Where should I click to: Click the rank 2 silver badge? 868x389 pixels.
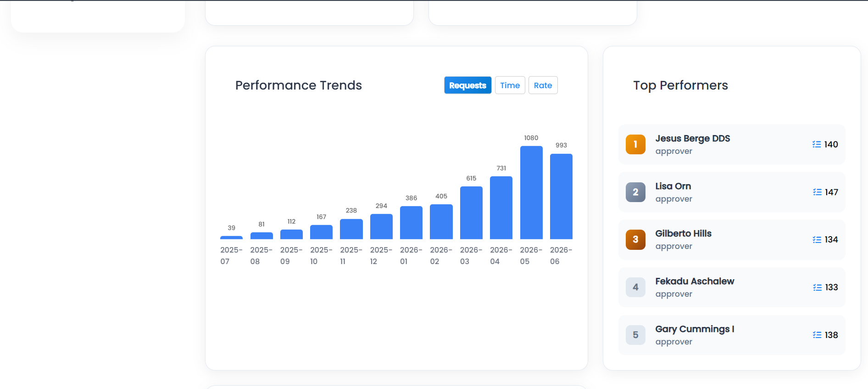coord(635,192)
